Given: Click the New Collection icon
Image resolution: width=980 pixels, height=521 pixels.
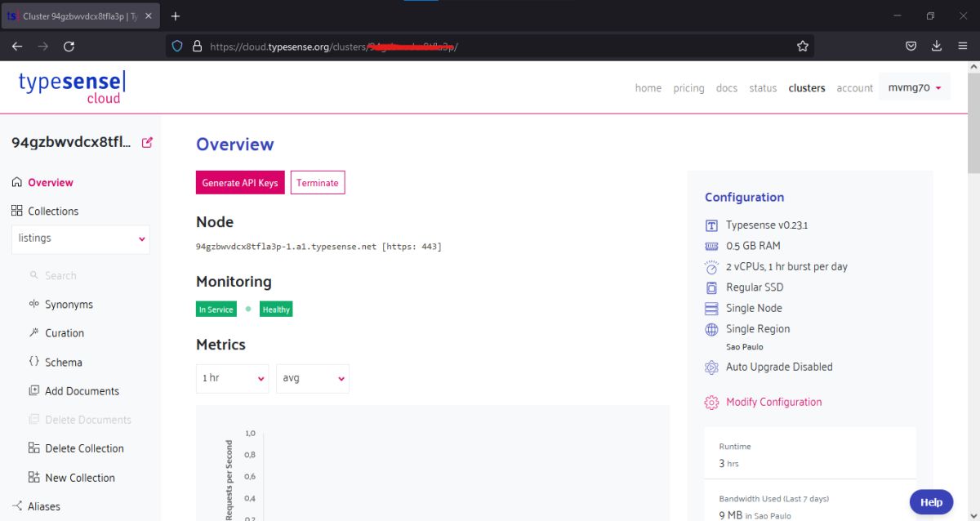Looking at the screenshot, I should pyautogui.click(x=34, y=477).
